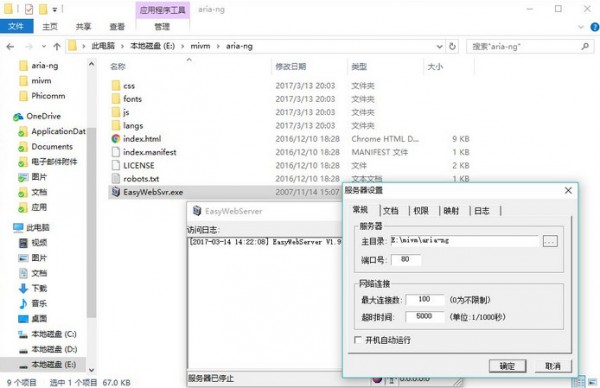Click the 端口号 input field
This screenshot has height=388, width=600.
click(406, 260)
